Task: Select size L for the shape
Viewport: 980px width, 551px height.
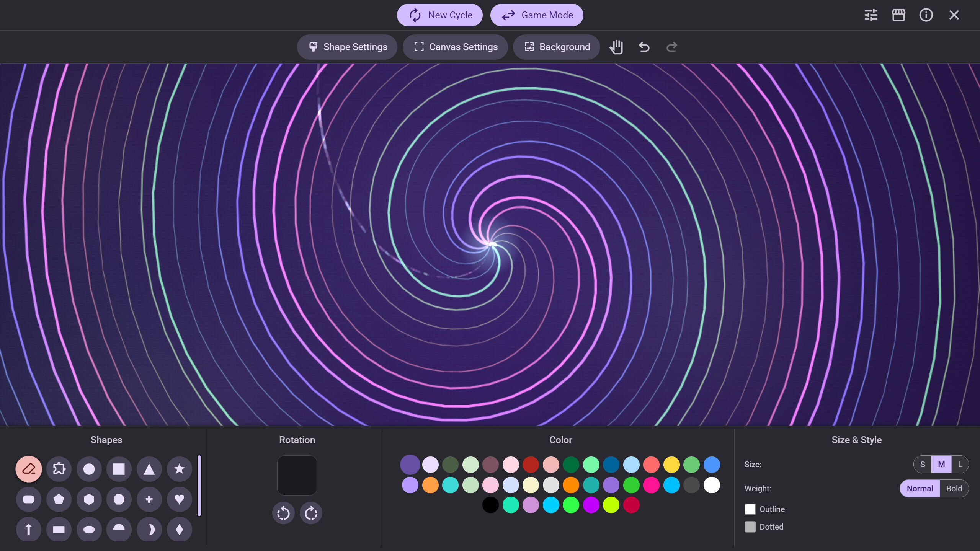Action: click(960, 464)
